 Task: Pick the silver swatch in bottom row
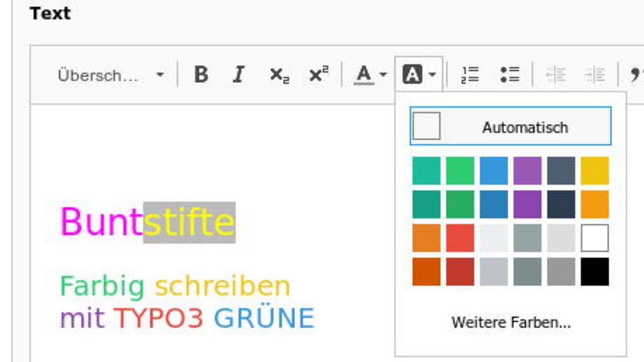pyautogui.click(x=494, y=271)
